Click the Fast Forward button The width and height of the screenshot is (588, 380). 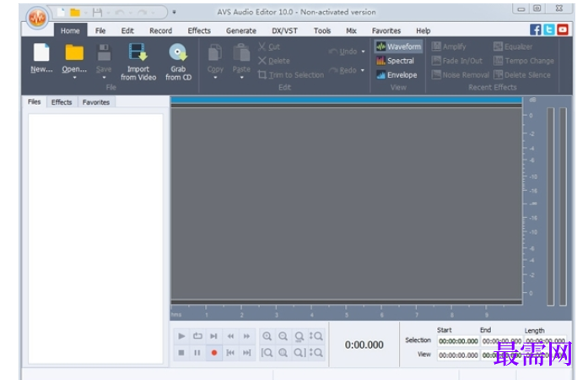tap(246, 336)
